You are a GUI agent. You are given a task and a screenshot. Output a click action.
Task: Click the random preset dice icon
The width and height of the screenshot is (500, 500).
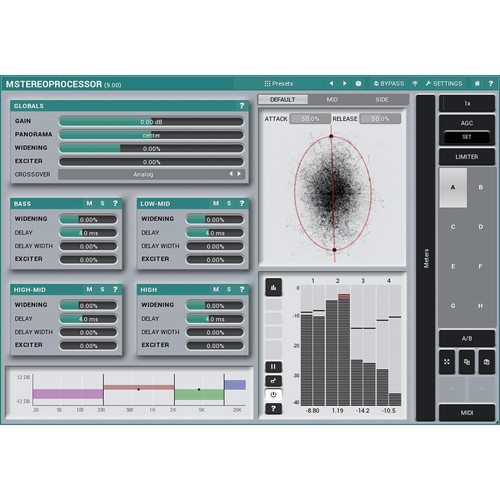point(358,83)
